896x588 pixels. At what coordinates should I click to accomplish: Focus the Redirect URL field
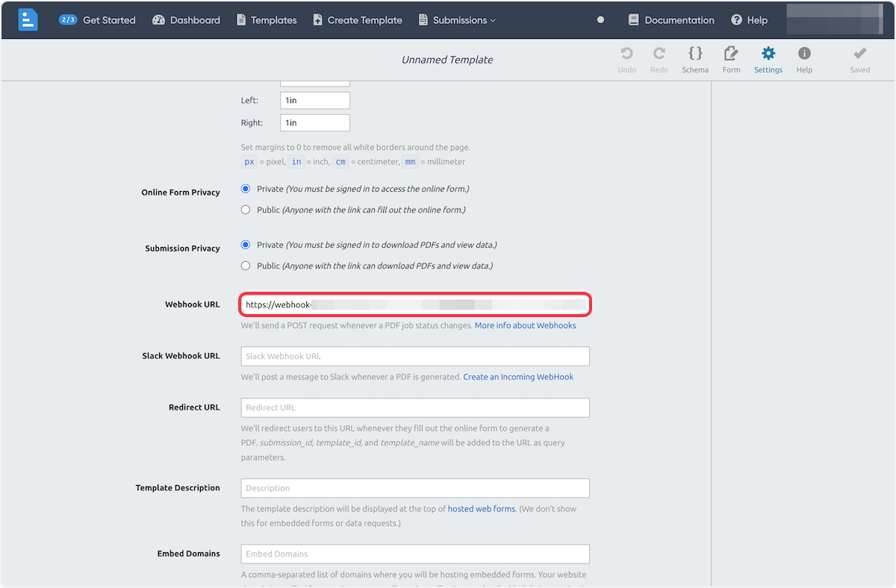tap(415, 407)
